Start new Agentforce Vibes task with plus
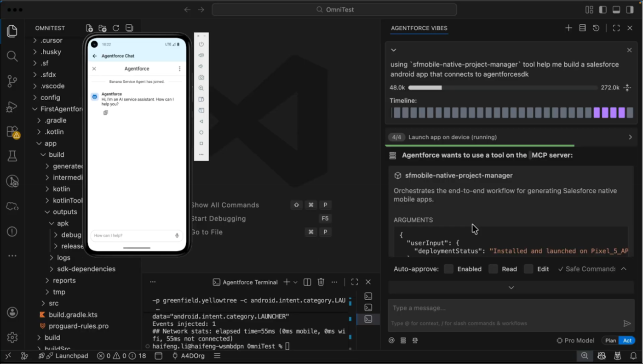 568,28
